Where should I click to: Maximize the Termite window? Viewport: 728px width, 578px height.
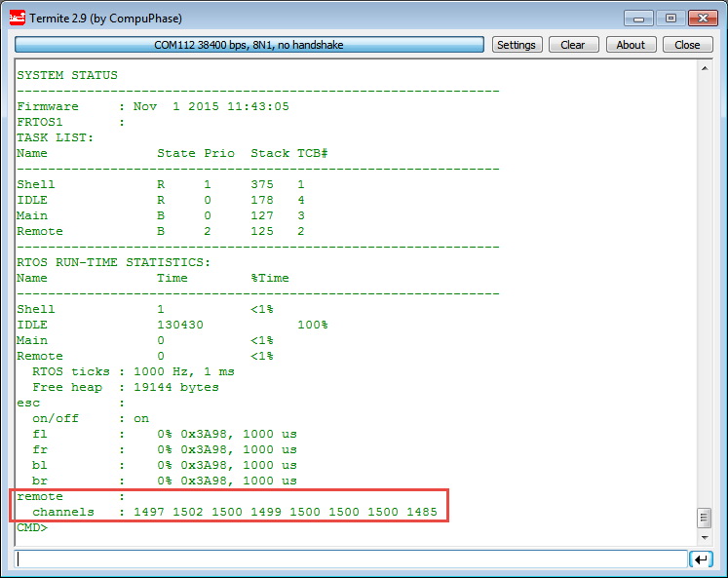pyautogui.click(x=671, y=18)
